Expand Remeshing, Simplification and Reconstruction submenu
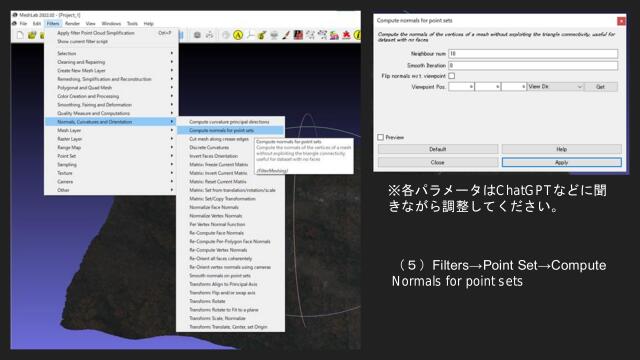 111,79
